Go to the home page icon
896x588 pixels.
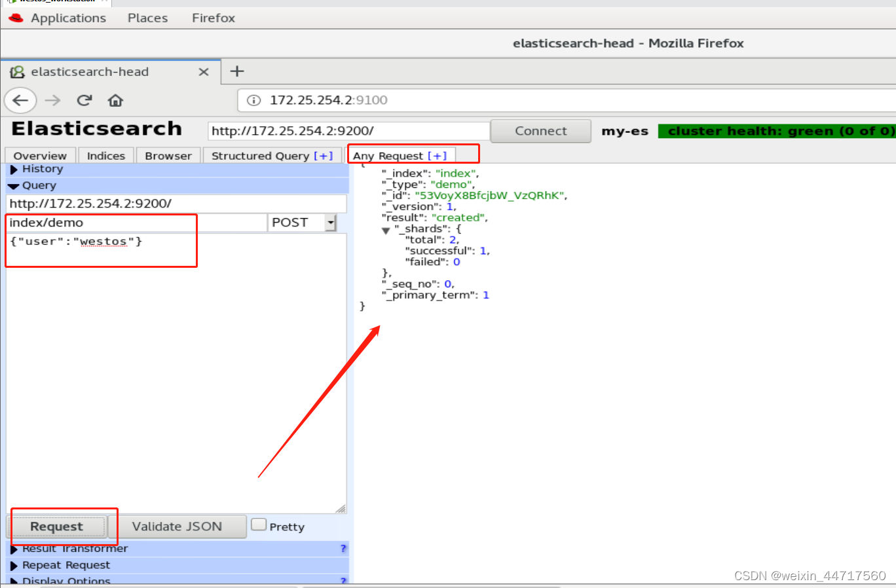115,100
